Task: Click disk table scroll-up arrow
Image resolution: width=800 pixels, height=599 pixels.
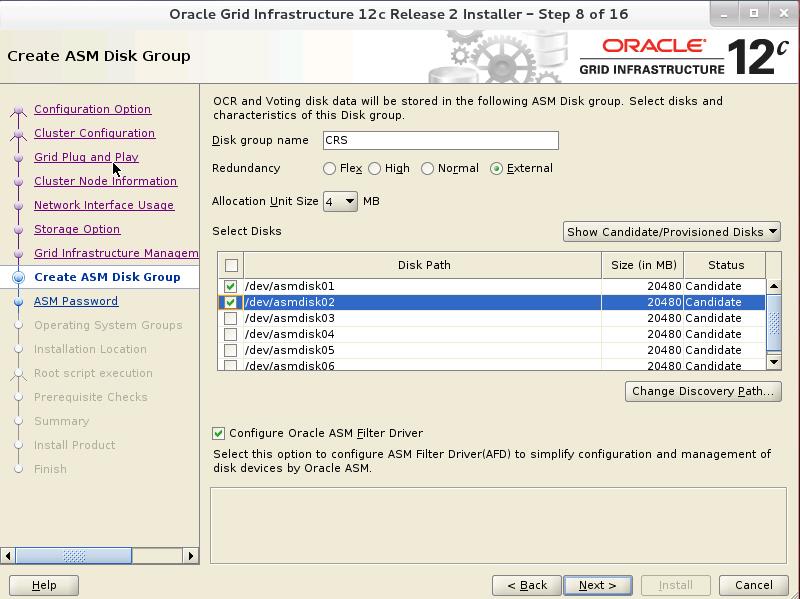Action: [774, 287]
